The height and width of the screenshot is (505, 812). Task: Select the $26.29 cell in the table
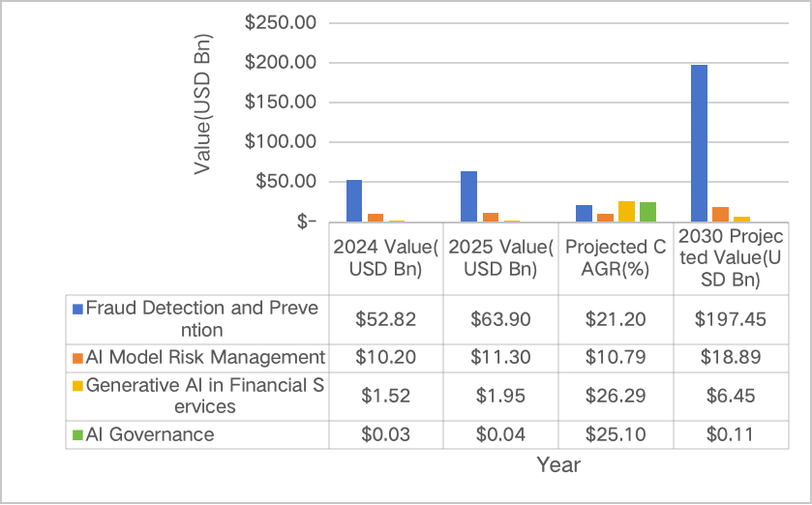(616, 396)
